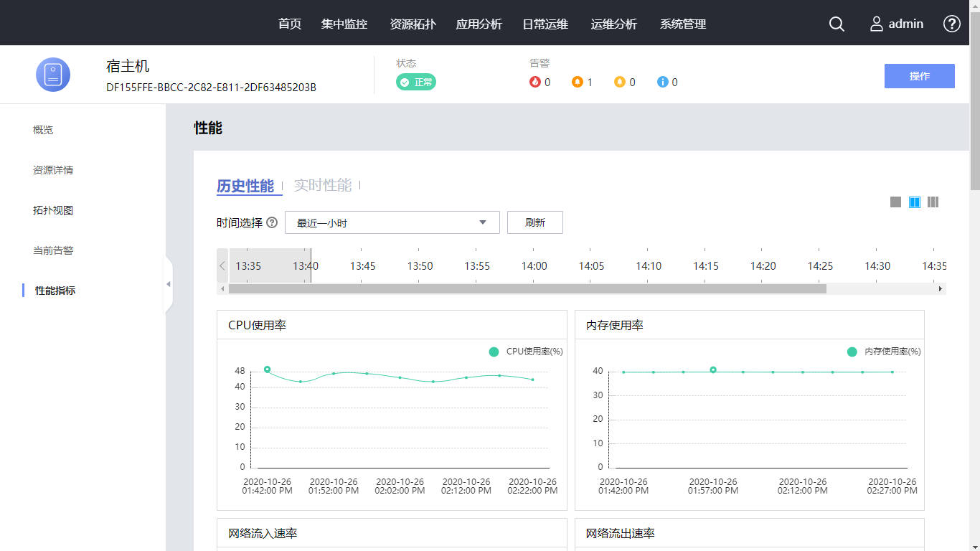The width and height of the screenshot is (980, 551).
Task: Open the 最近一小时 time range dropdown
Action: tap(392, 222)
